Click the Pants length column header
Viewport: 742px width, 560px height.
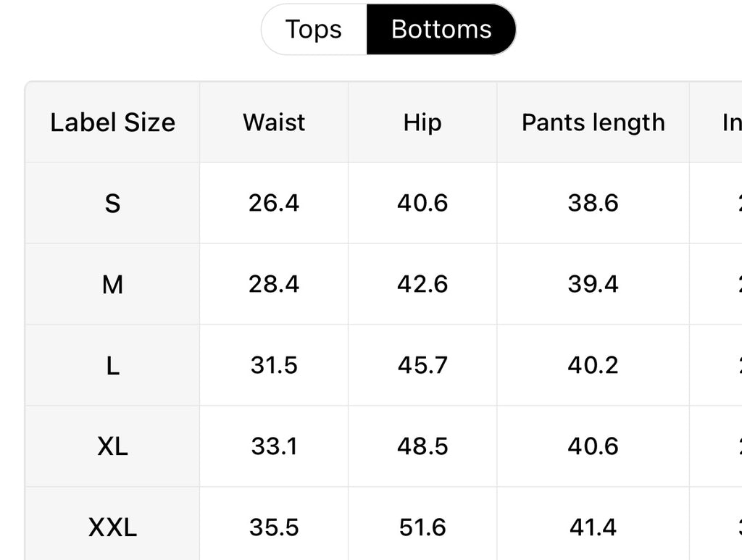[x=593, y=122]
